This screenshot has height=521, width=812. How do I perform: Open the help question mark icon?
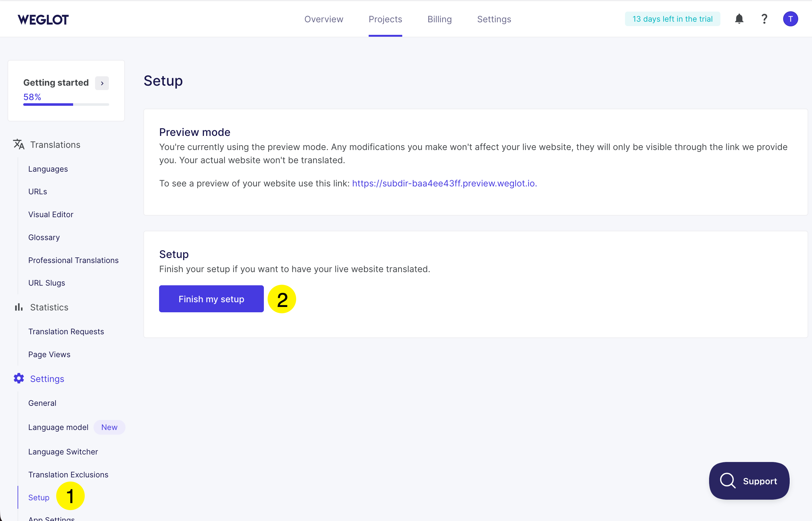764,19
